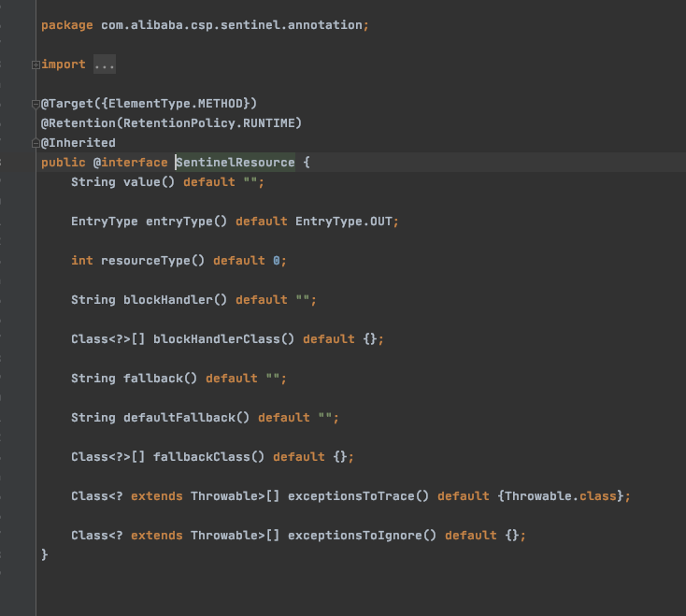The height and width of the screenshot is (616, 686).
Task: Click the Throwable type in the exceptionsToIgnore line
Action: tap(223, 536)
